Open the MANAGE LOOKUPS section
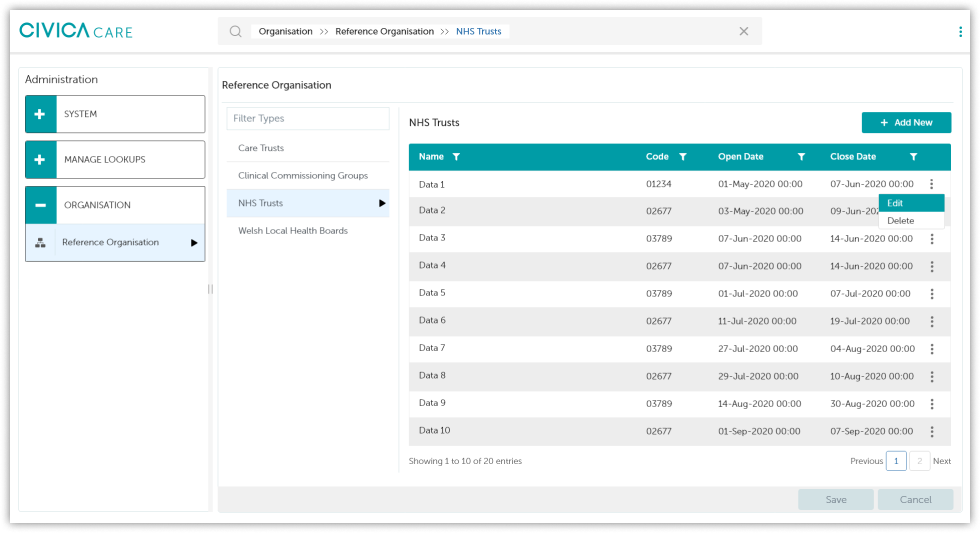This screenshot has width=980, height=533. (x=115, y=159)
